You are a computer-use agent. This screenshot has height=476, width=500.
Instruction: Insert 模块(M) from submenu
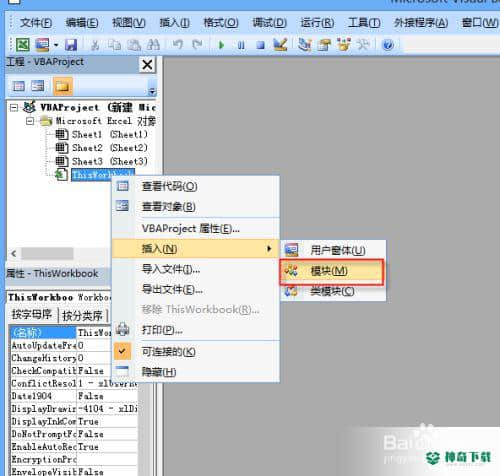pos(333,271)
